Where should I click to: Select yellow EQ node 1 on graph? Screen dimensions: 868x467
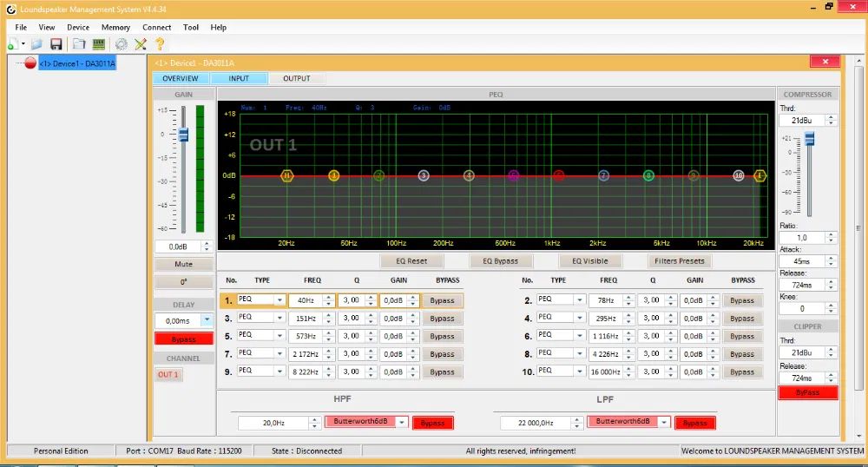tap(334, 175)
